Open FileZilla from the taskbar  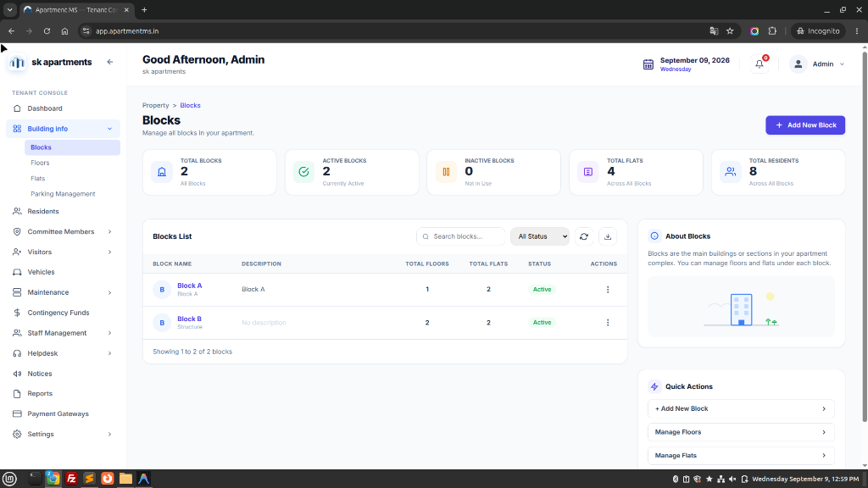[x=71, y=479]
